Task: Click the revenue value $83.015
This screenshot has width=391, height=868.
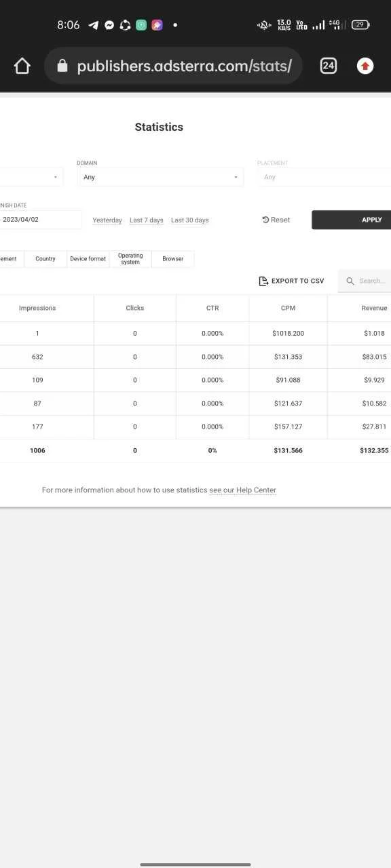Action: click(x=375, y=357)
